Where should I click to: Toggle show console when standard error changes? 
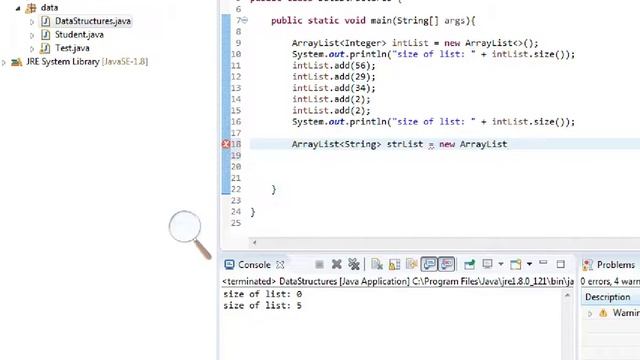(447, 264)
